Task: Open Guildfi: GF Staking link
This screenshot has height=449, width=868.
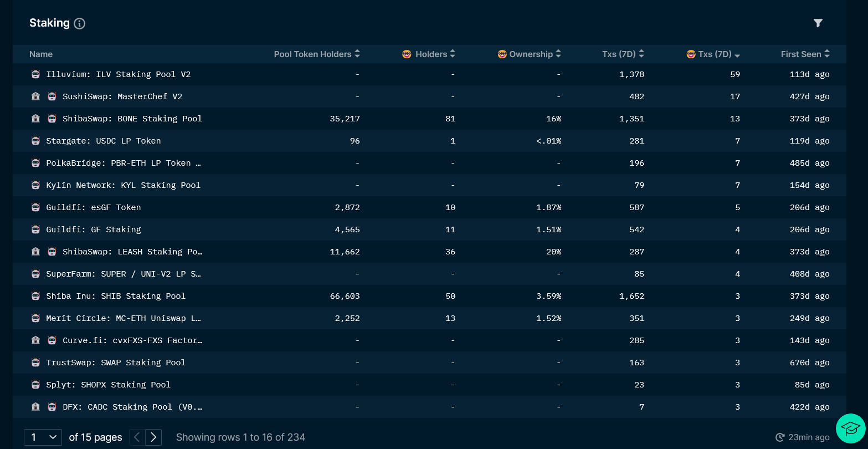Action: pyautogui.click(x=94, y=229)
